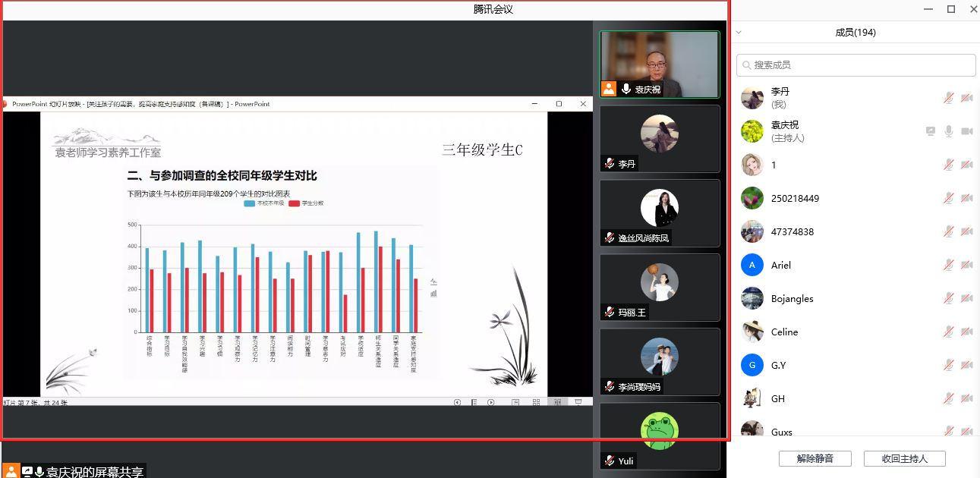Click the microphone icon beside 李丹 (我)
Screen dimensions: 980x478
tap(948, 98)
